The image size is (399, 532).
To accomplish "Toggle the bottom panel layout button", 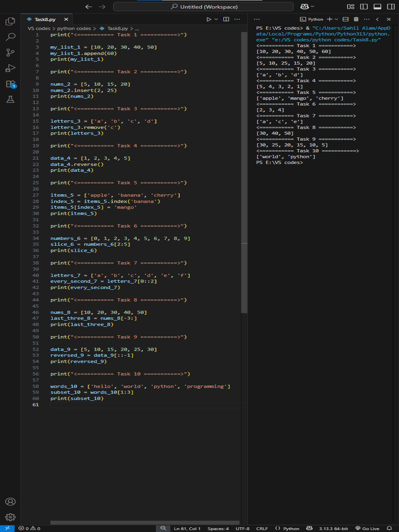I will tap(377, 7).
